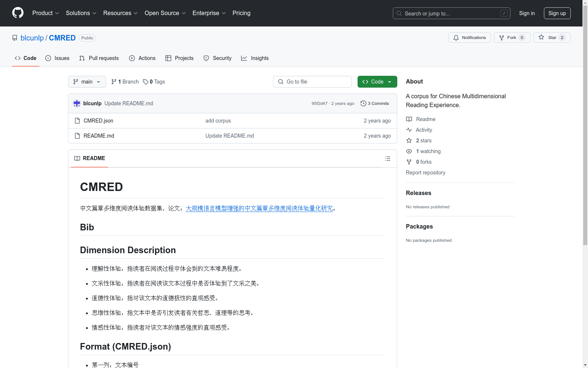Click the history clock icon by Commits

coord(363,103)
